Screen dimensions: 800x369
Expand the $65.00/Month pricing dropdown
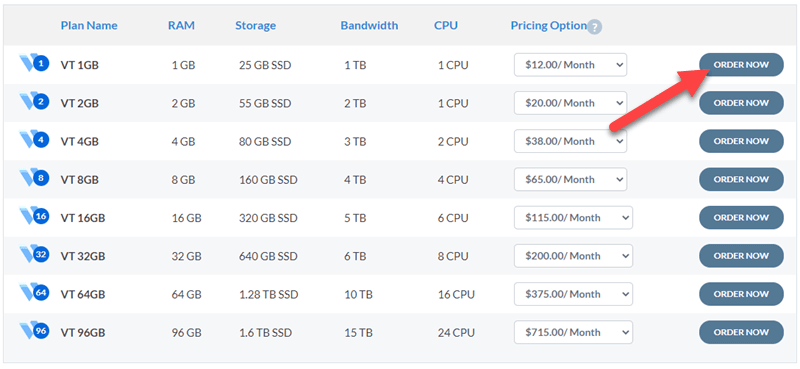click(570, 180)
